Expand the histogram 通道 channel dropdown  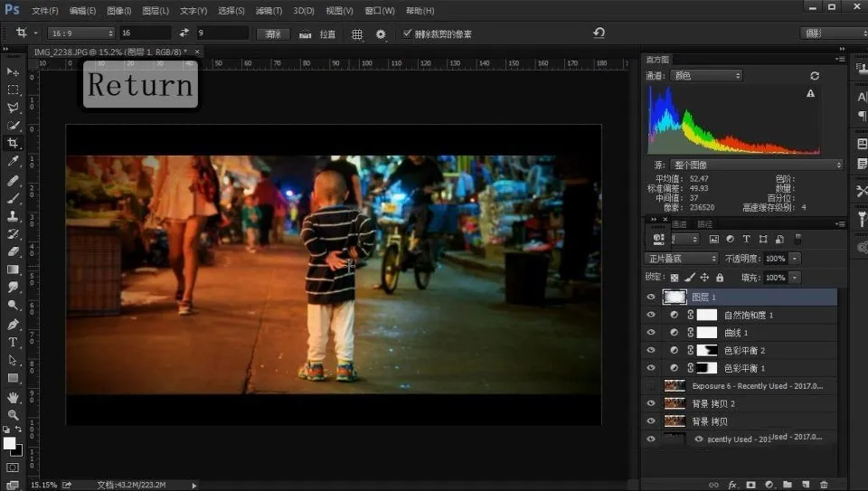click(705, 76)
